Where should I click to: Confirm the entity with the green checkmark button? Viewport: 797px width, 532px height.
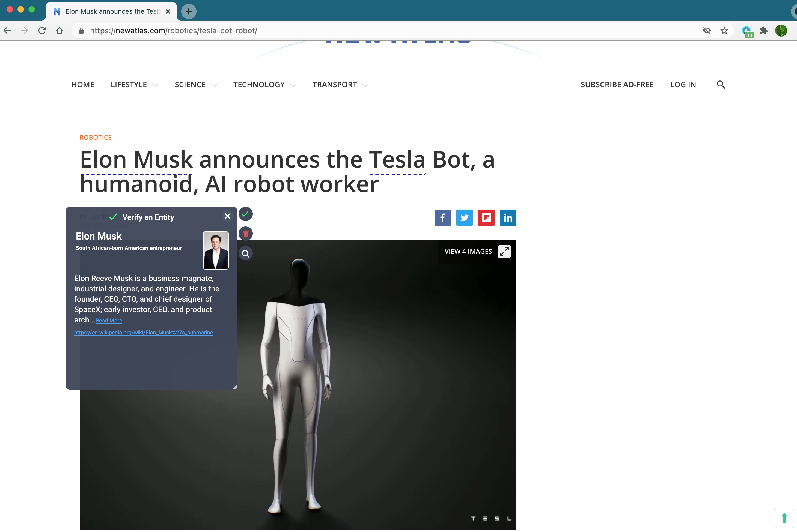[x=245, y=214]
